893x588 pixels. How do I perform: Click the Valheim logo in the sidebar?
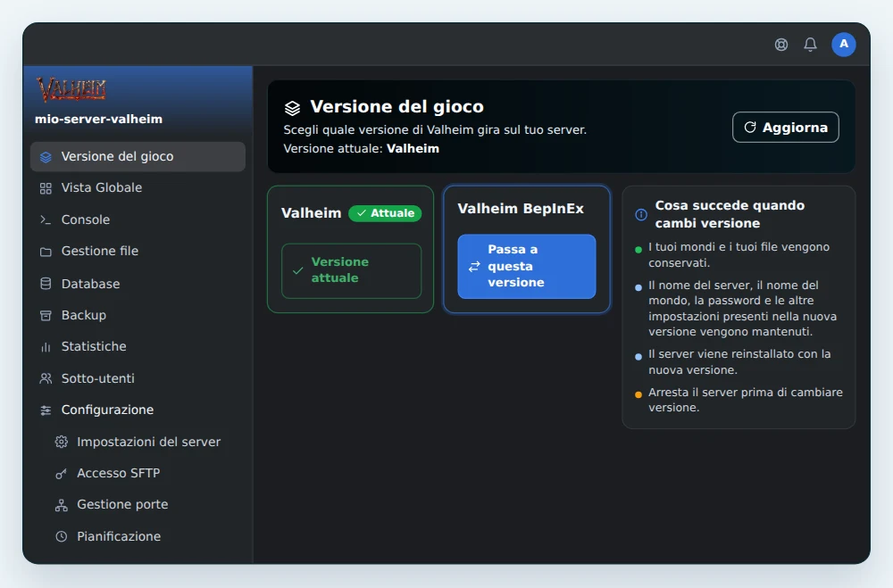71,89
